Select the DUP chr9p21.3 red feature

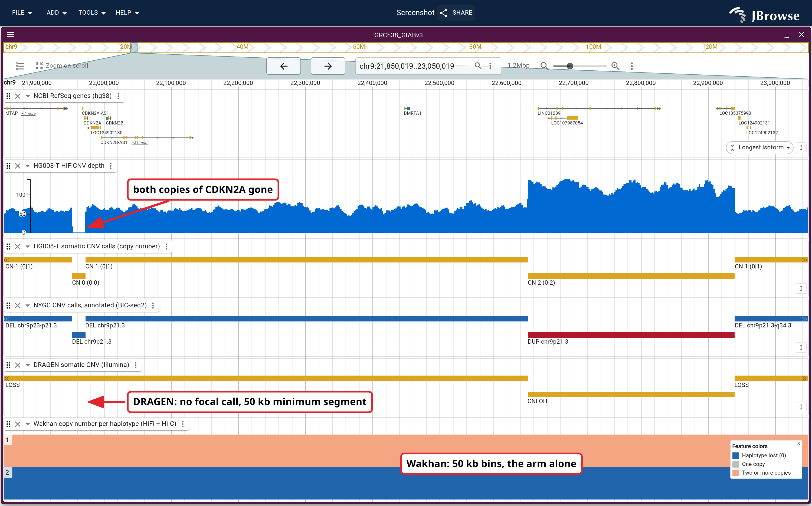tap(631, 335)
